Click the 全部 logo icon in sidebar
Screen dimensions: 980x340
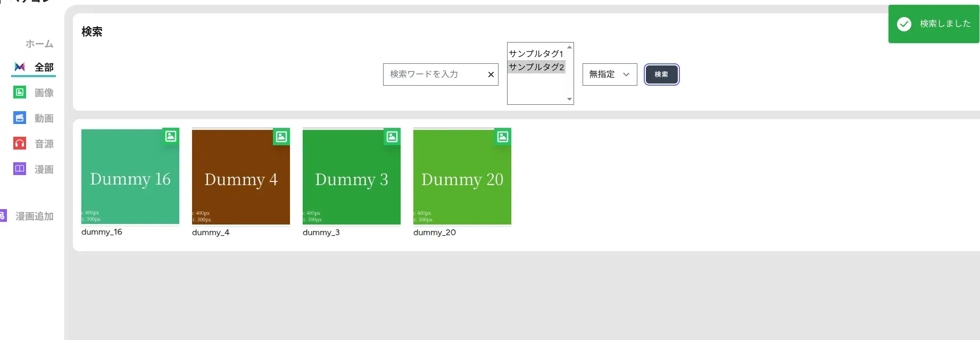point(20,67)
